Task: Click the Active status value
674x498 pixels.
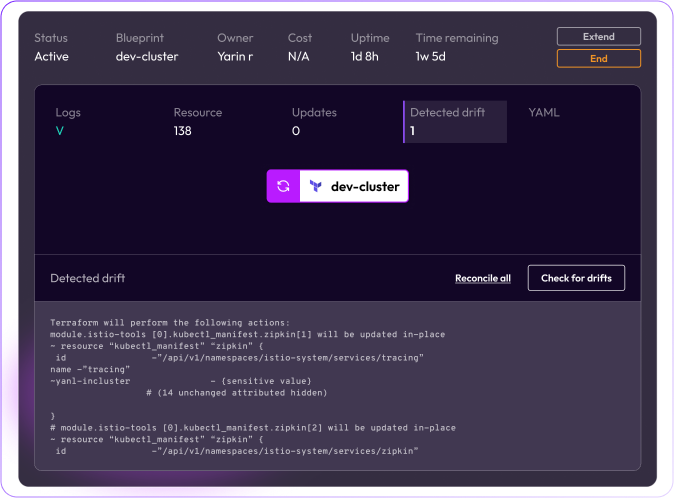Action: click(x=51, y=56)
